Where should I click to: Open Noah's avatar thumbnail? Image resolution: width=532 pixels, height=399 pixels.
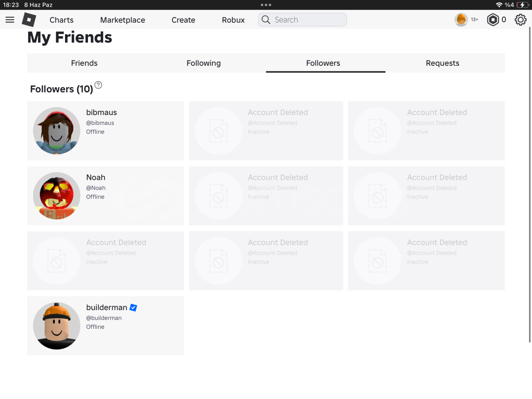(x=57, y=196)
